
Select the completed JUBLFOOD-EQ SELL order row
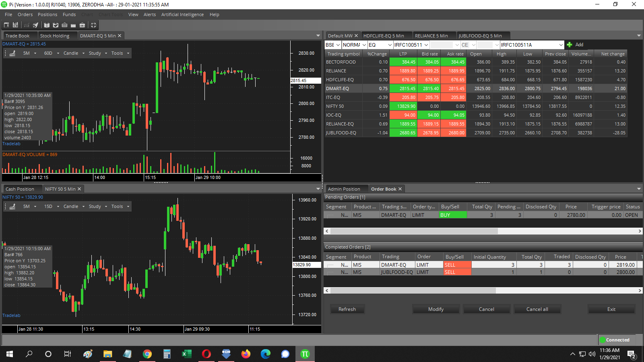click(x=482, y=272)
